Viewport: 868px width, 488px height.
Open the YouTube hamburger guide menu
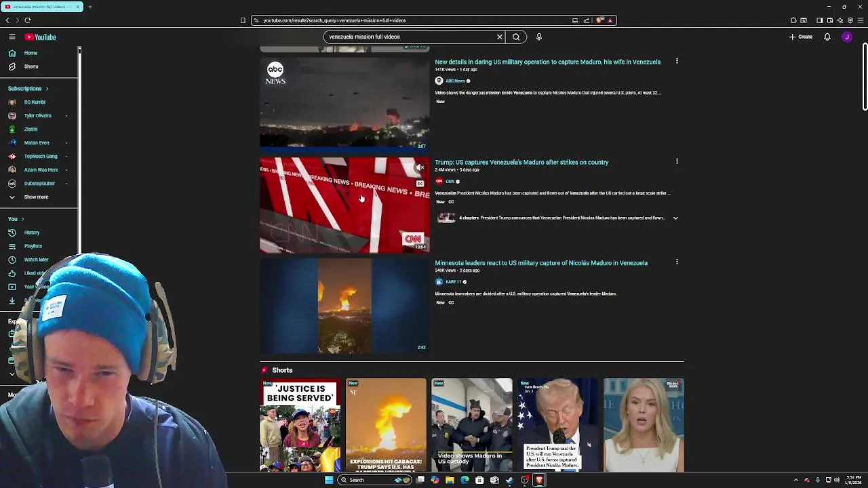12,37
